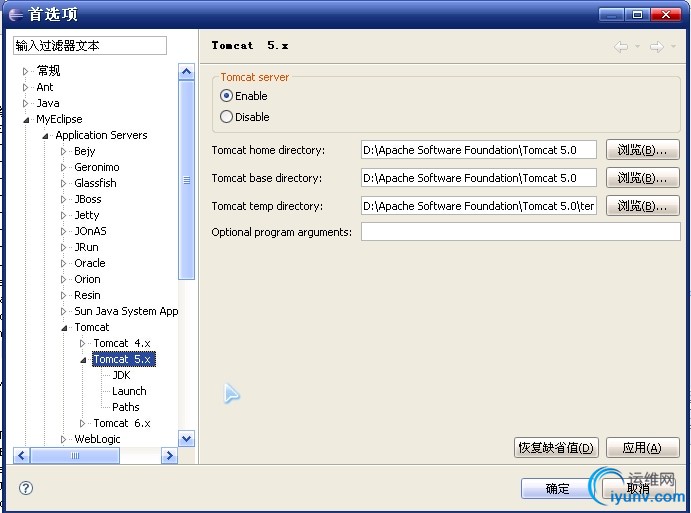Expand the Ant tree node
This screenshot has width=691, height=513.
click(25, 87)
